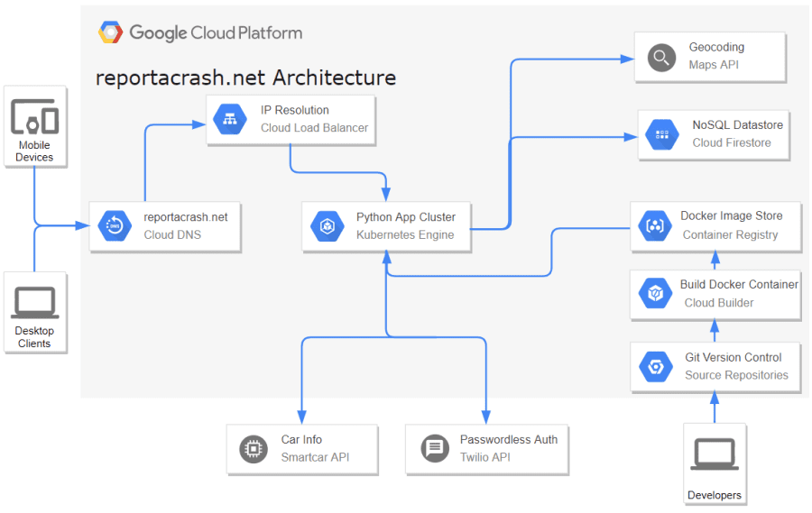This screenshot has width=812, height=513.
Task: Click the Geocoding magnifier icon
Action: click(661, 57)
